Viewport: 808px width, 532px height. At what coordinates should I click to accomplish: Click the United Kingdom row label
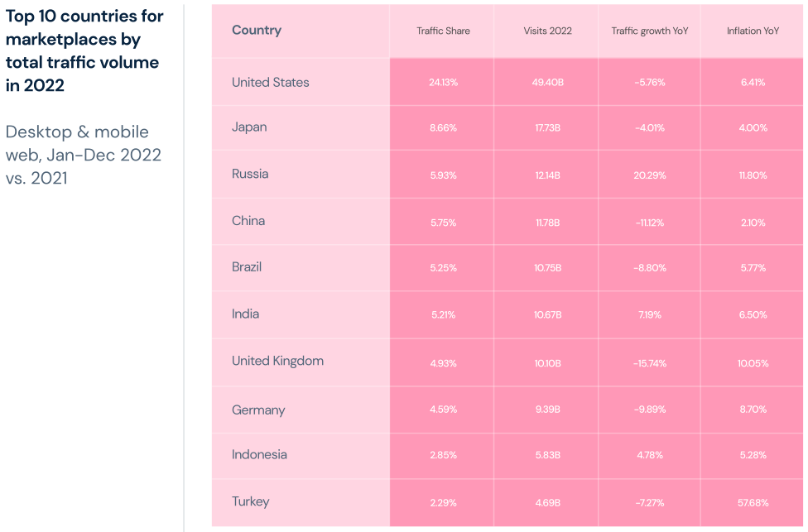[x=277, y=361]
